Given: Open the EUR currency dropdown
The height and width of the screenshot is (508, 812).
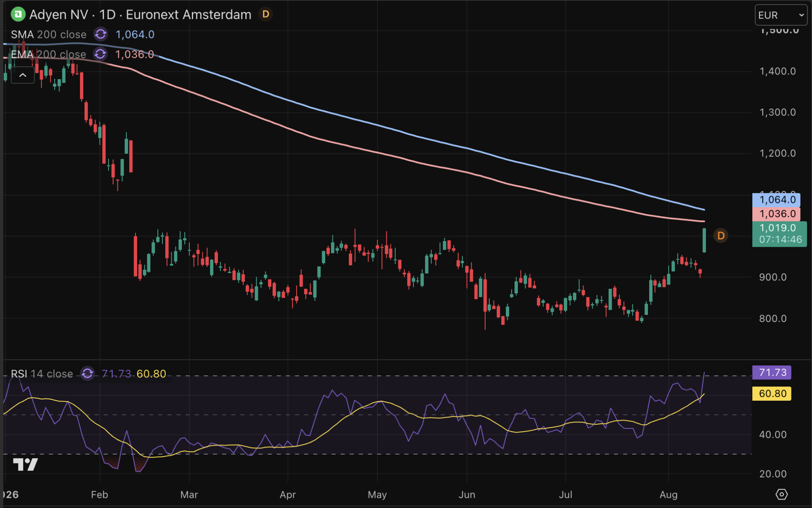Looking at the screenshot, I should [x=781, y=16].
